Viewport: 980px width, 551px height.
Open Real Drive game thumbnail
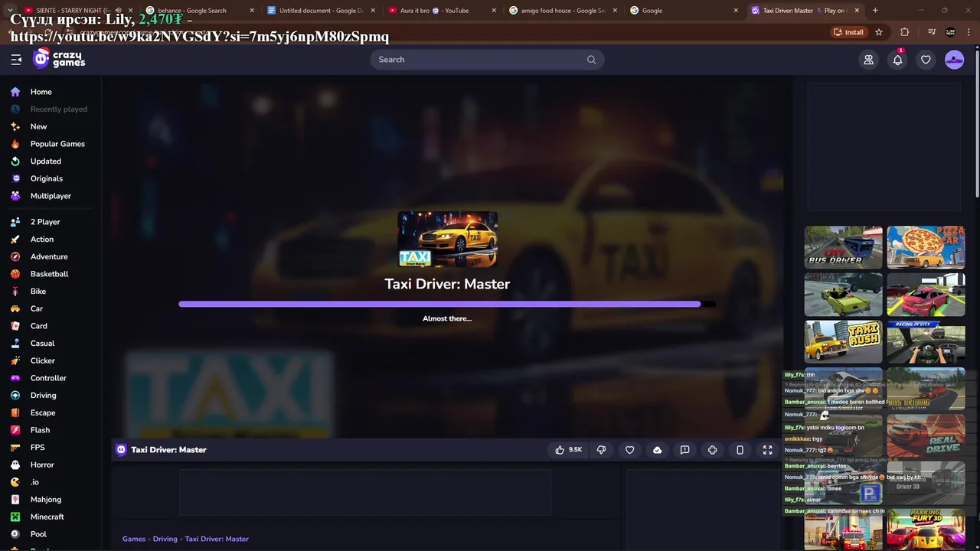(926, 435)
